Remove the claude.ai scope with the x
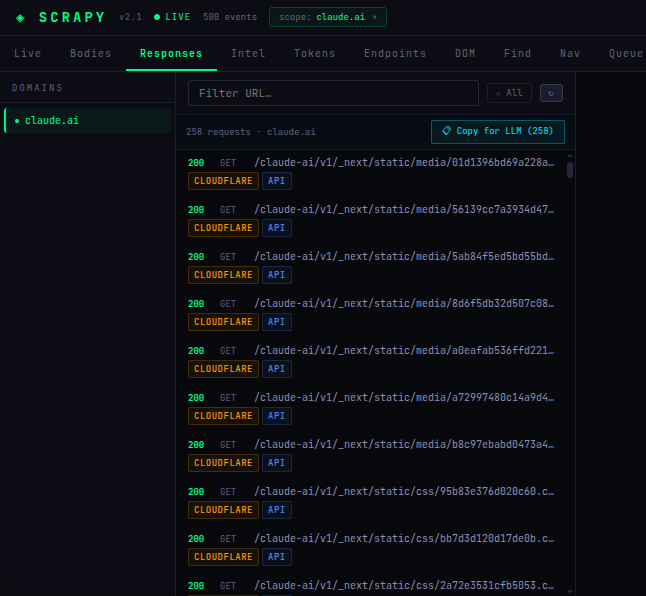646x596 pixels. point(374,17)
